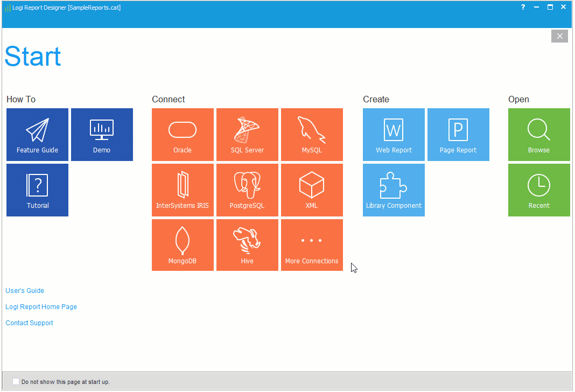Open the User's Guide link
The width and height of the screenshot is (575, 392).
pos(25,290)
